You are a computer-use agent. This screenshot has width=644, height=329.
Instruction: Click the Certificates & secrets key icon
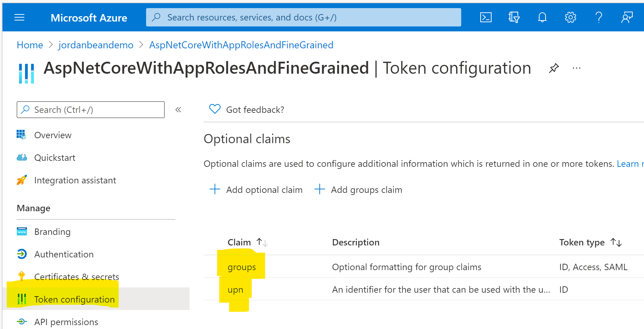click(x=22, y=276)
